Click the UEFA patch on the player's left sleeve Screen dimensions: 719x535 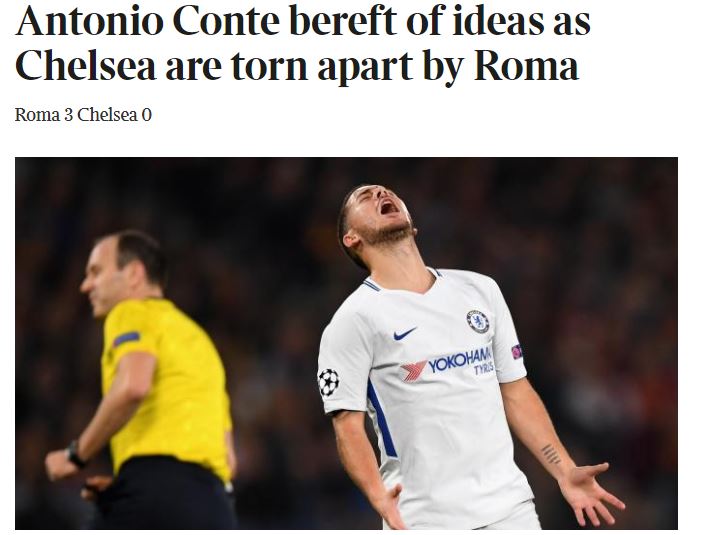[517, 352]
